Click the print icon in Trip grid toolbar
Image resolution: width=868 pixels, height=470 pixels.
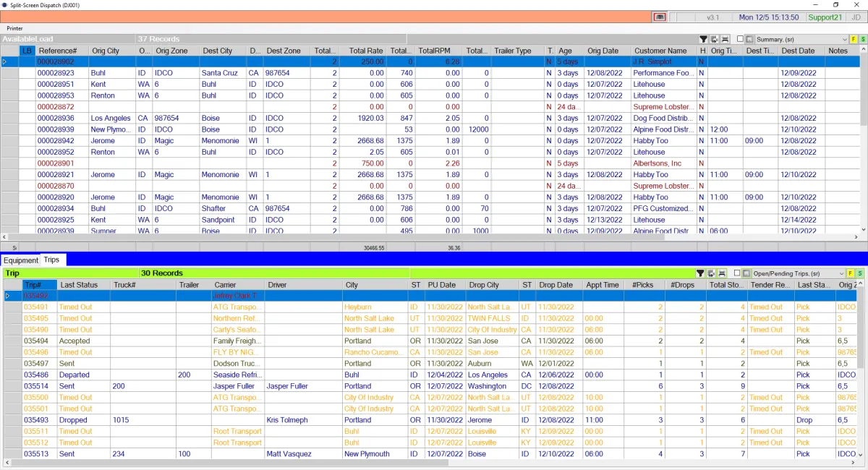721,273
